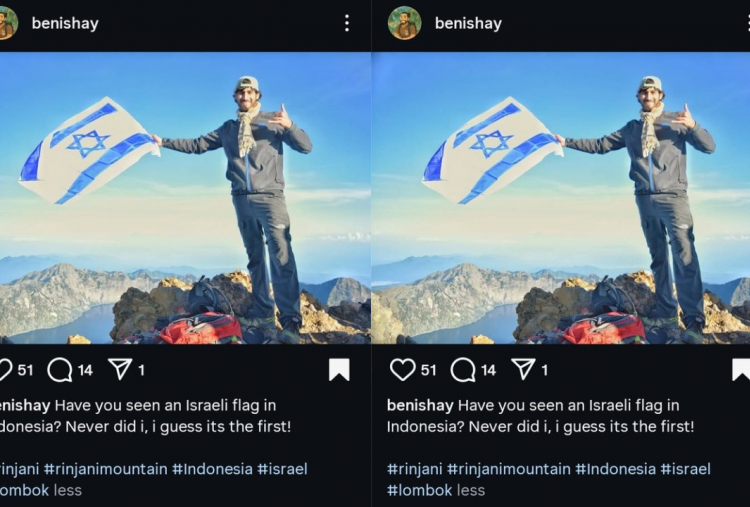Open benishay username in right post header
This screenshot has height=507, width=750.
[468, 23]
